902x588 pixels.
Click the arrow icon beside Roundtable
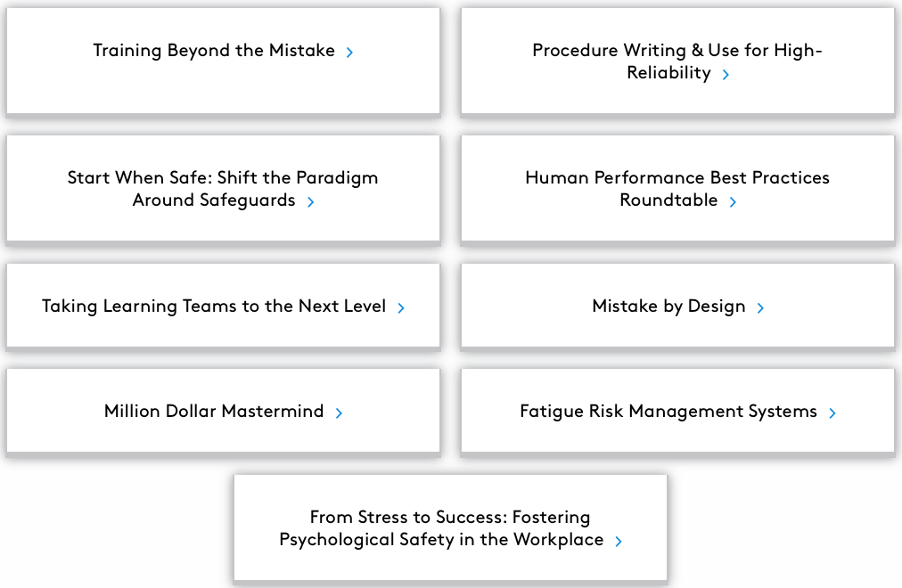click(x=733, y=202)
